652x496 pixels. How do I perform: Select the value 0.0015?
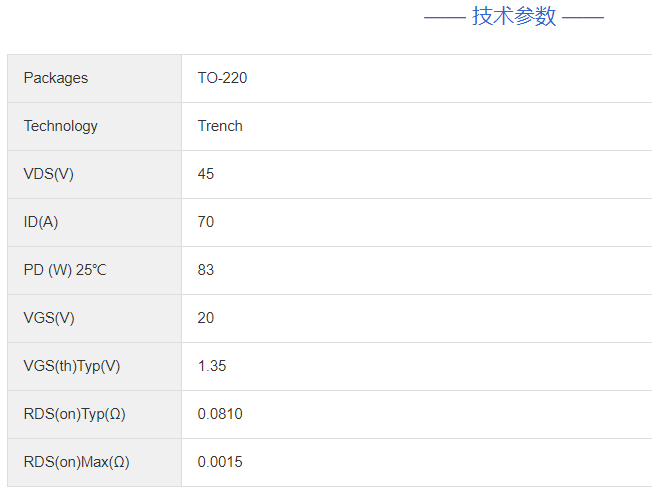[x=220, y=462]
